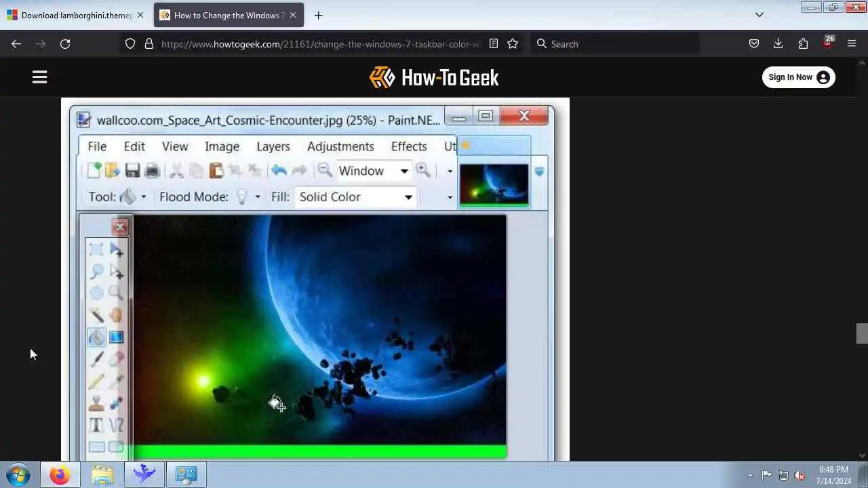The height and width of the screenshot is (488, 868).
Task: Select the Move Selected Pixels tool
Action: click(117, 250)
